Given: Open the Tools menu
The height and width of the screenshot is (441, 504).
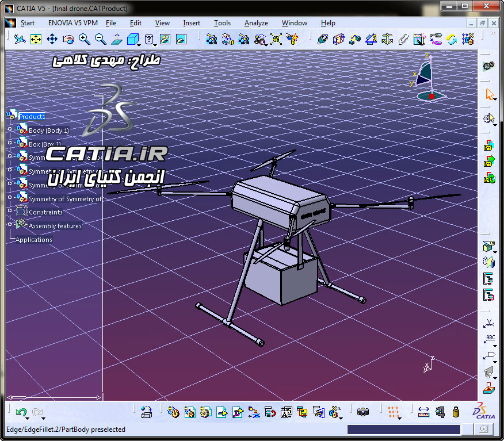Looking at the screenshot, I should (x=222, y=23).
